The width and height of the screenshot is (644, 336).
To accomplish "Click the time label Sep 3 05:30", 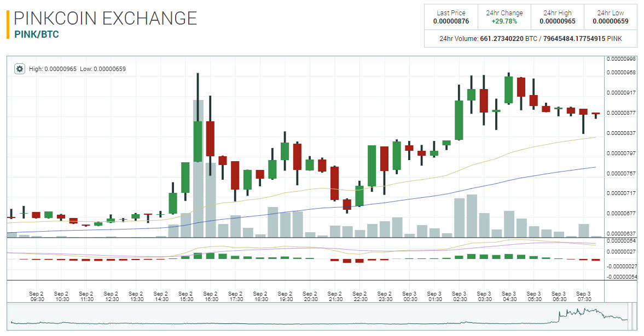I will [x=534, y=296].
